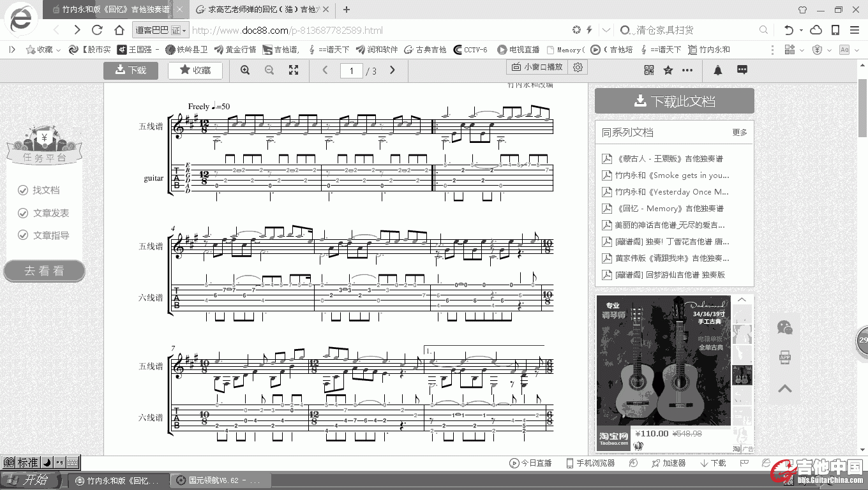
Task: Open document 竹内永和《Yesterday Once M...
Action: coord(672,191)
